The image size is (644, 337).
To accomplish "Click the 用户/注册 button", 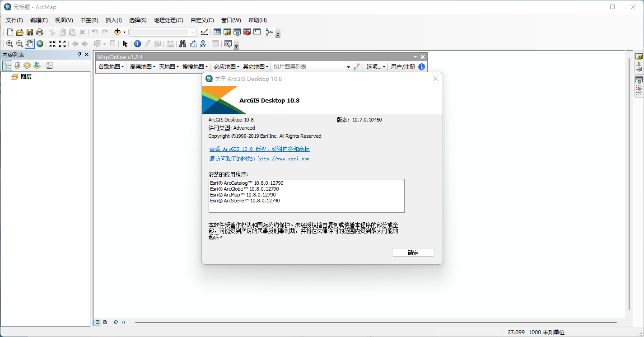I will tap(403, 67).
